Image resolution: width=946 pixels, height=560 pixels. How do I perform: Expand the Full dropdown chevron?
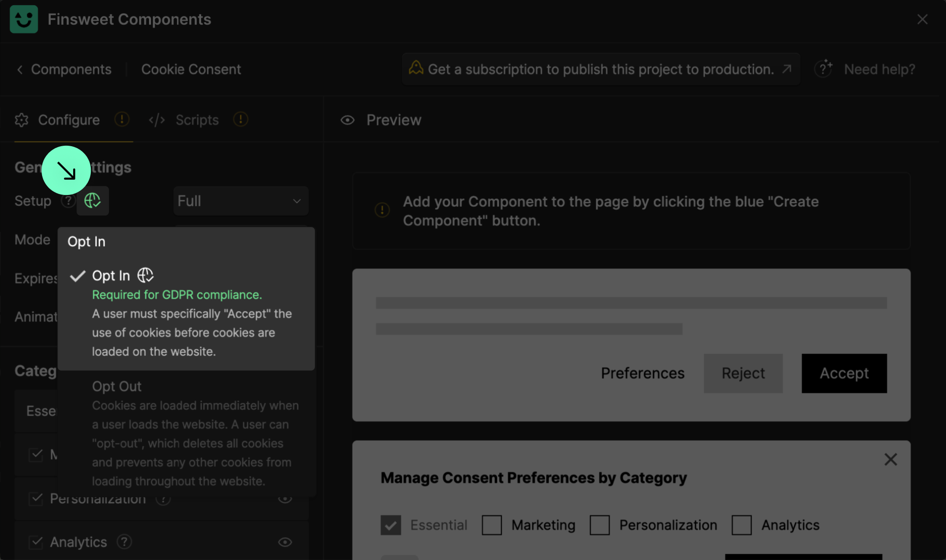pos(297,201)
